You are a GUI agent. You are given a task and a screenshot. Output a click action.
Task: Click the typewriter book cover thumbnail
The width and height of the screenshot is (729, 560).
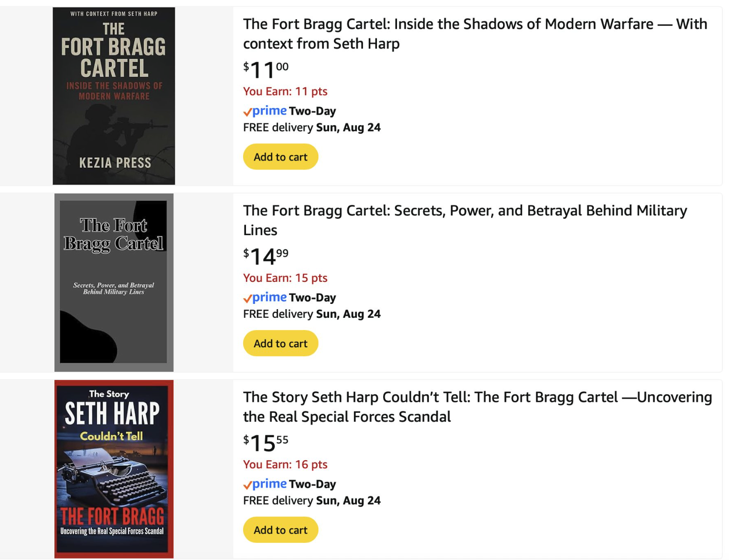(114, 469)
